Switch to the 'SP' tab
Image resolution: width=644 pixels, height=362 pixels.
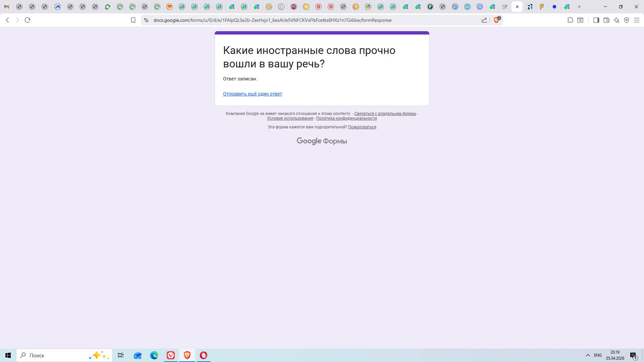pos(504,7)
